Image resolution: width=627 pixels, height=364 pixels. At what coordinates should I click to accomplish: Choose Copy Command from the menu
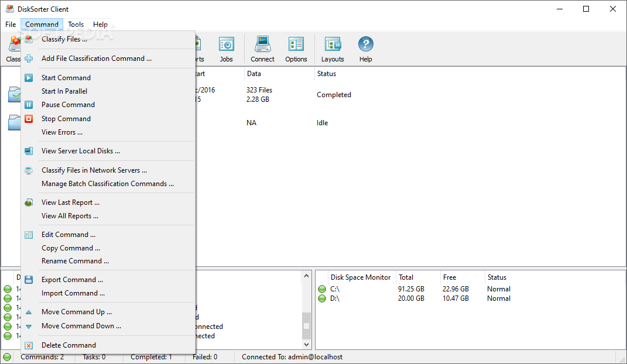coord(71,248)
